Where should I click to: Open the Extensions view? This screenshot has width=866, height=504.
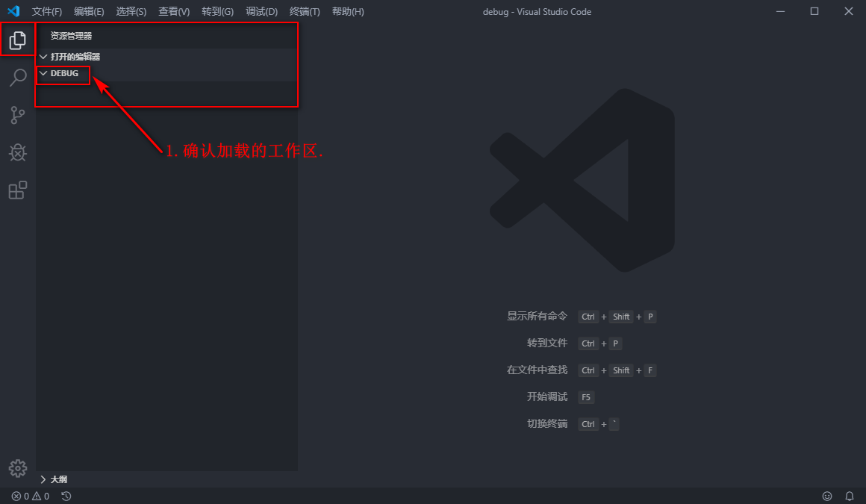click(18, 190)
